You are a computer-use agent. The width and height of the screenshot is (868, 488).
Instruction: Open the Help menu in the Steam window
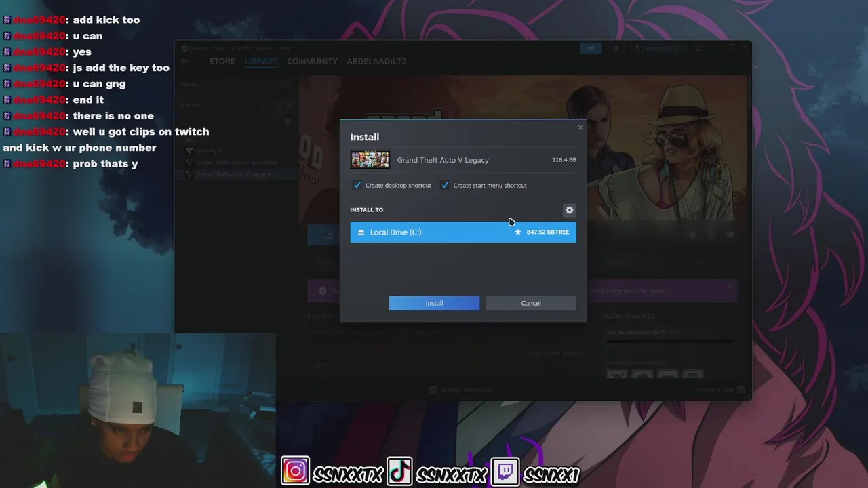pyautogui.click(x=285, y=48)
